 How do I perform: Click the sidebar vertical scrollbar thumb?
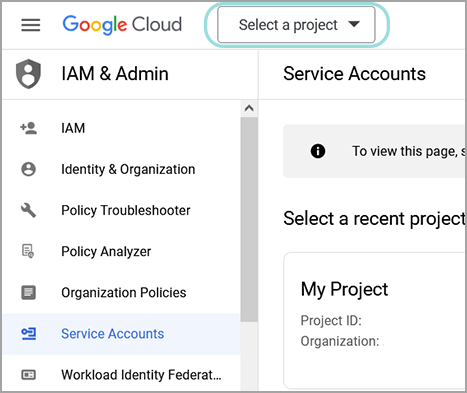[249, 219]
